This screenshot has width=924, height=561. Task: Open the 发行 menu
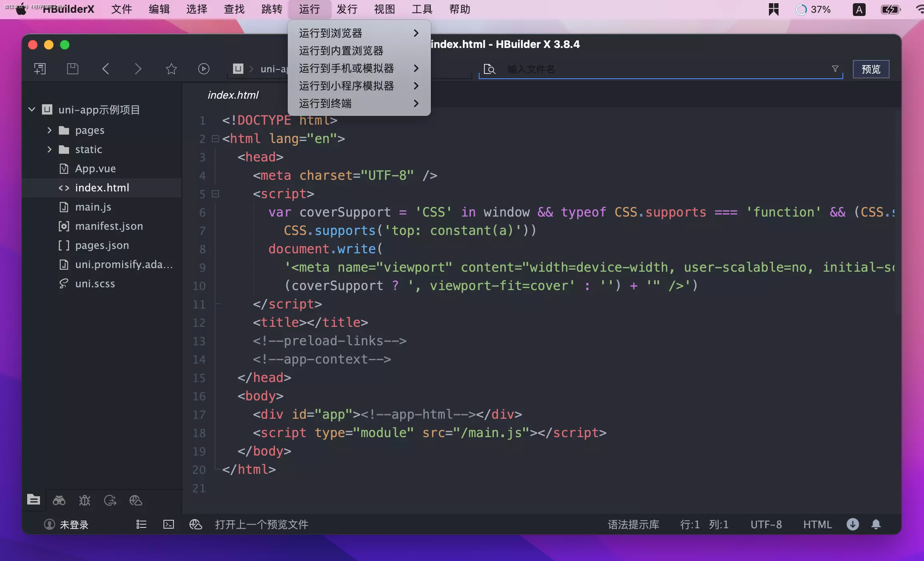[x=346, y=9]
